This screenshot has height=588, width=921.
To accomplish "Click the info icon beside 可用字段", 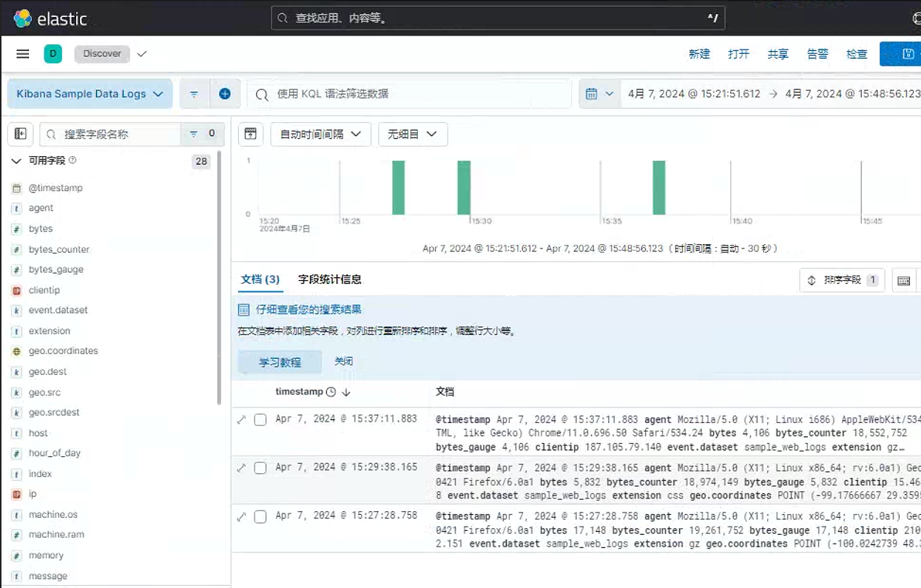I will click(x=72, y=160).
